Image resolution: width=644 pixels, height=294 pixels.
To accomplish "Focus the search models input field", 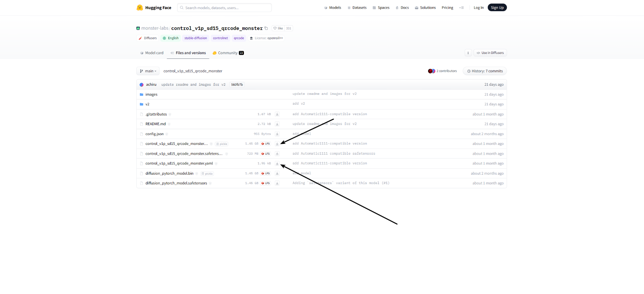I will (224, 8).
